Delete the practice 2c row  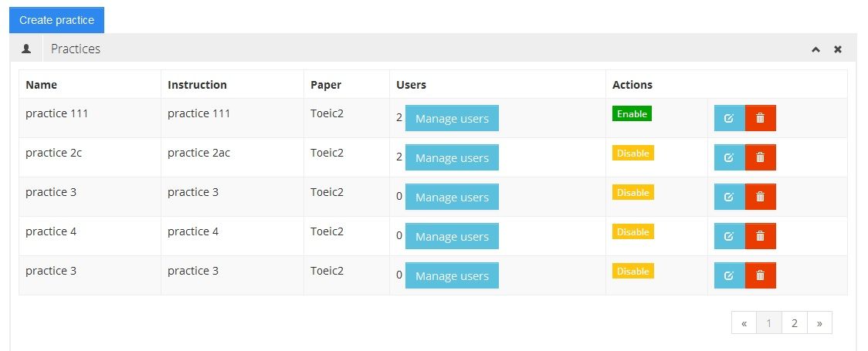pyautogui.click(x=760, y=157)
